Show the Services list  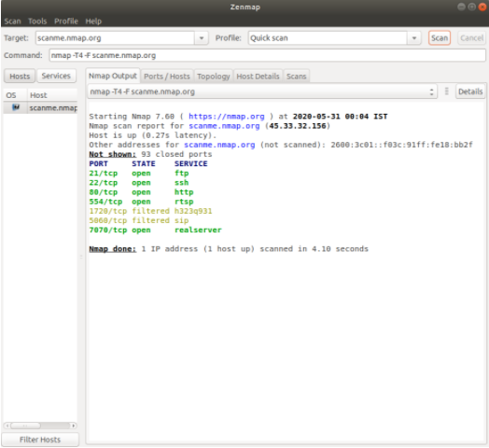point(56,76)
